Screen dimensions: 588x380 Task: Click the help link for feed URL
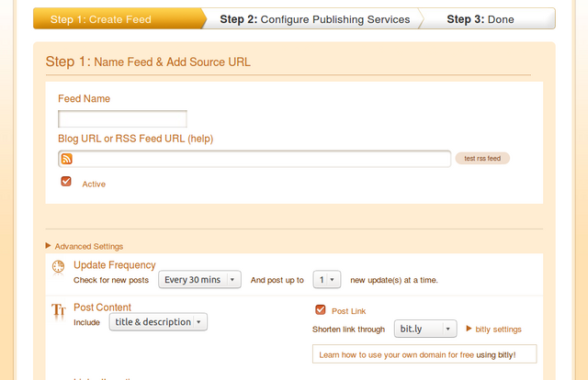200,139
